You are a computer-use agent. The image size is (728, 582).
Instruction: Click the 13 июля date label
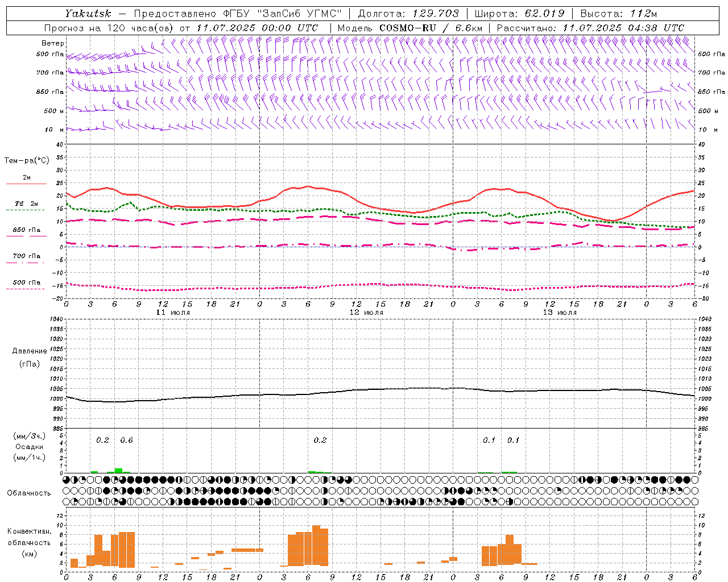[x=560, y=313]
